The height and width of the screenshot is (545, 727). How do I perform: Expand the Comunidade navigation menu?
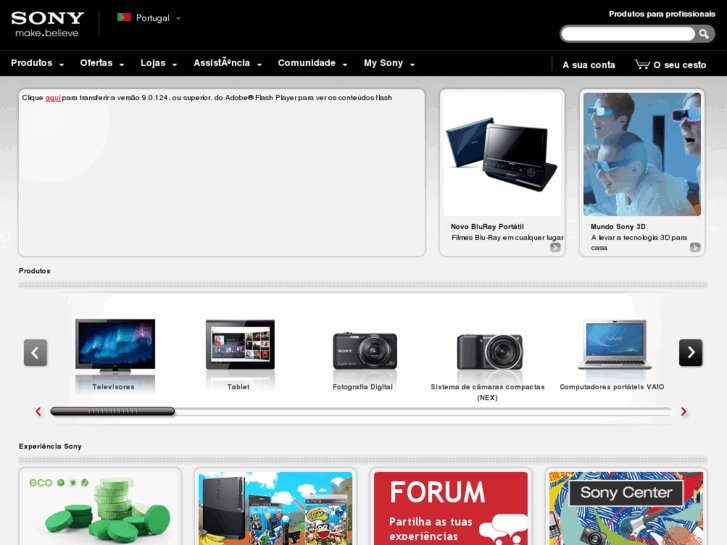click(x=312, y=63)
